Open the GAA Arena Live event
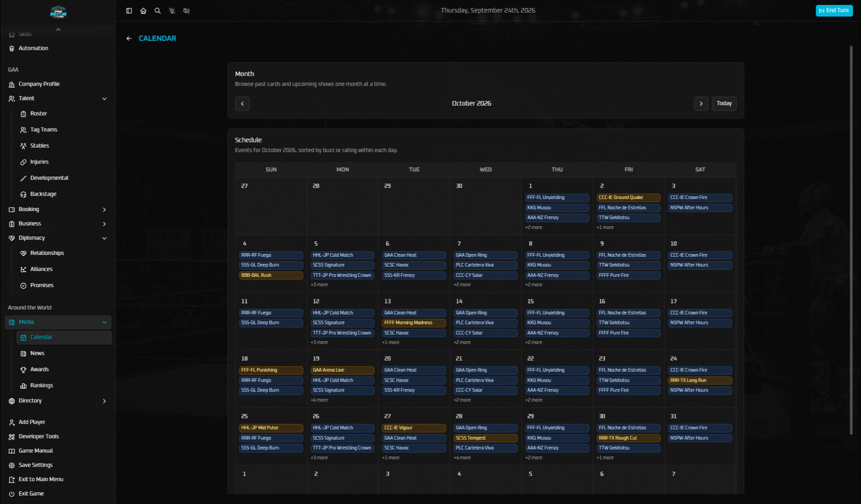The height and width of the screenshot is (504, 861). tap(342, 370)
